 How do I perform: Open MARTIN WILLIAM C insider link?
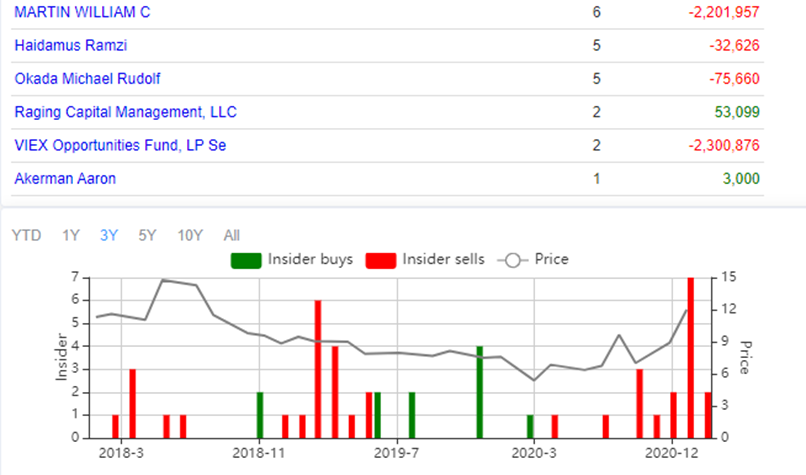coord(82,12)
